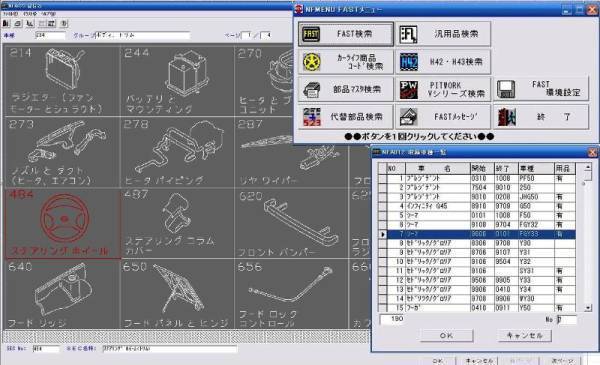Click the SEC名称 field with ステアリング text

(170, 349)
